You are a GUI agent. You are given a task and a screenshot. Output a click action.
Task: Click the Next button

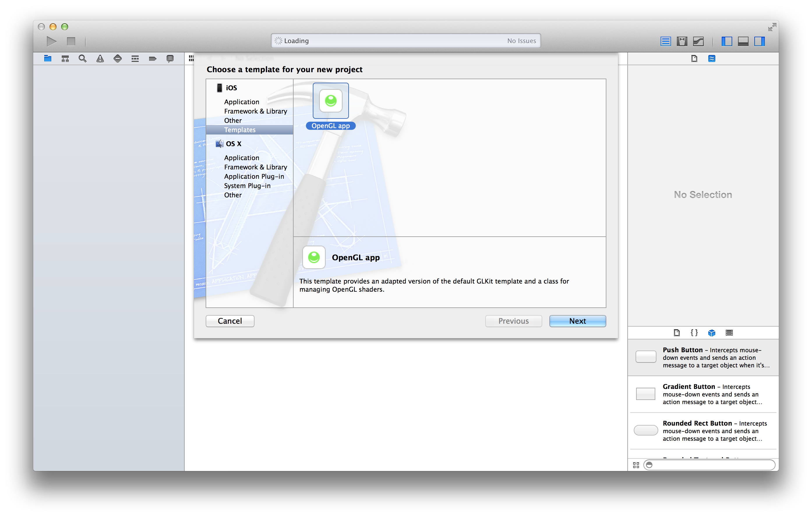(x=577, y=321)
